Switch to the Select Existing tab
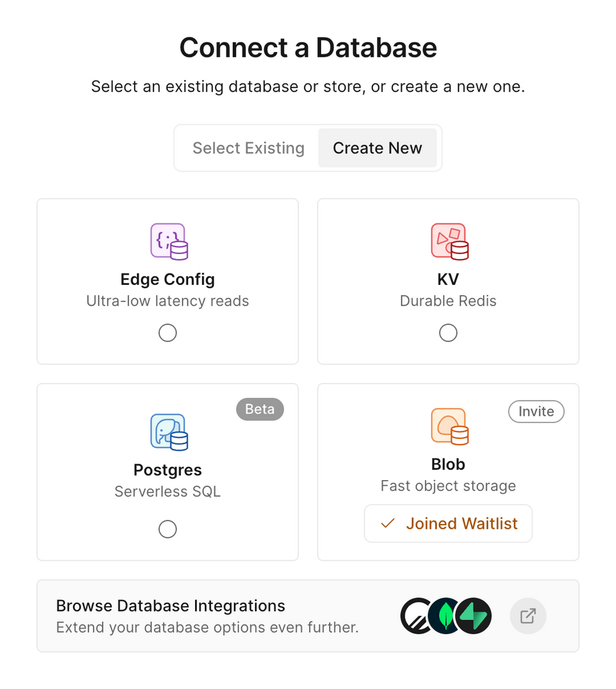 (x=248, y=148)
